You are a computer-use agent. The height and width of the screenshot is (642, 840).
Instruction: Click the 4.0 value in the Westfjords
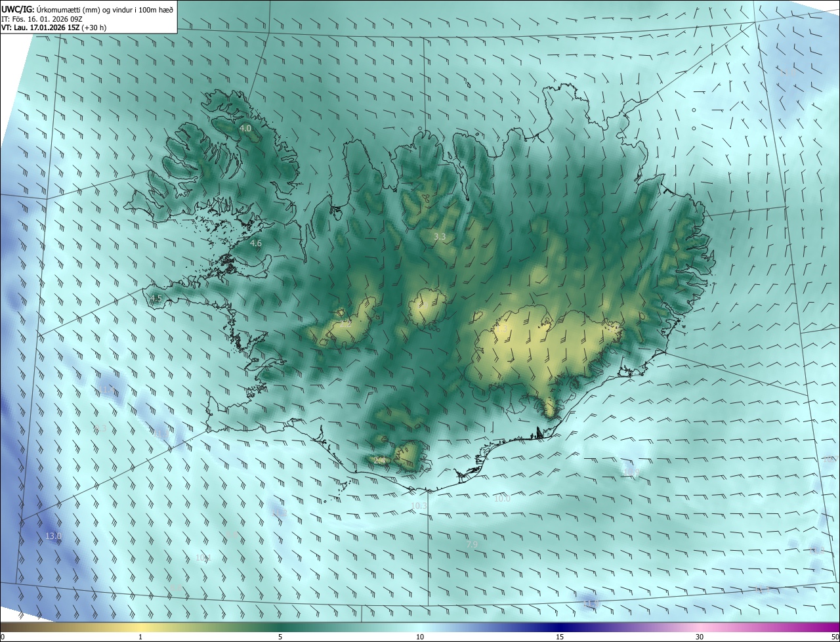point(245,129)
